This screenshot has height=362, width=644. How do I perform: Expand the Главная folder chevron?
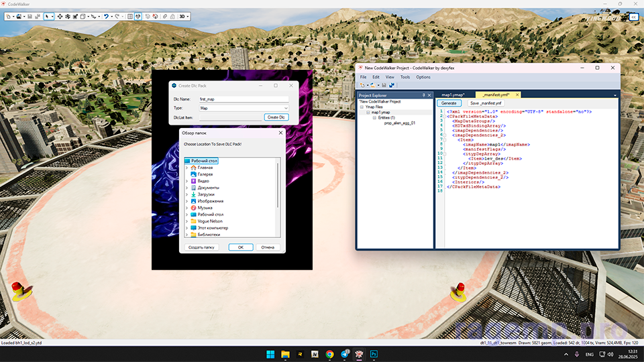(x=187, y=168)
